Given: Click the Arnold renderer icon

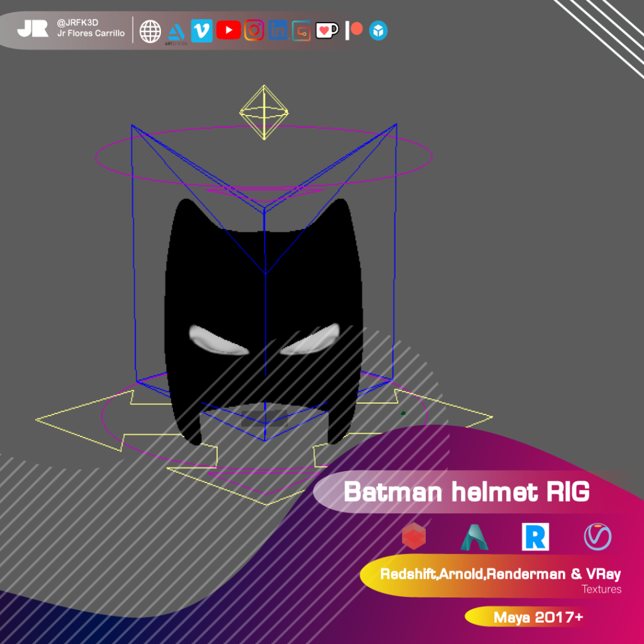Looking at the screenshot, I should point(474,538).
